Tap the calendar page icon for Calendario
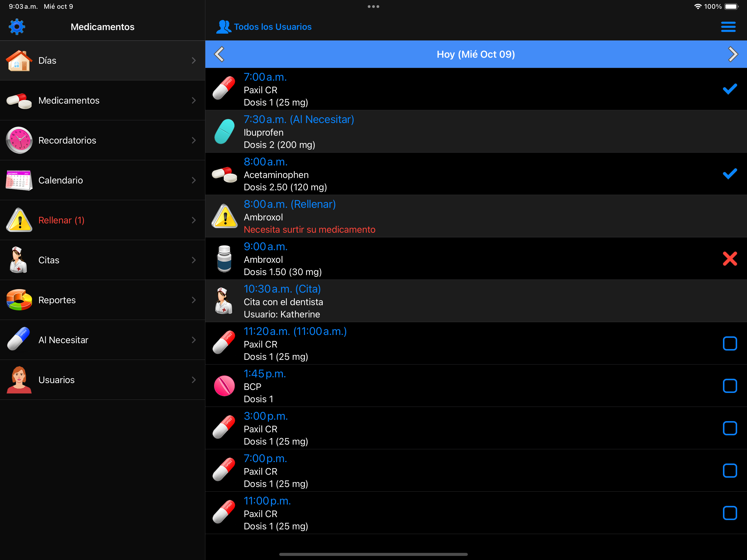Screen dimensions: 747x560 coord(19,180)
